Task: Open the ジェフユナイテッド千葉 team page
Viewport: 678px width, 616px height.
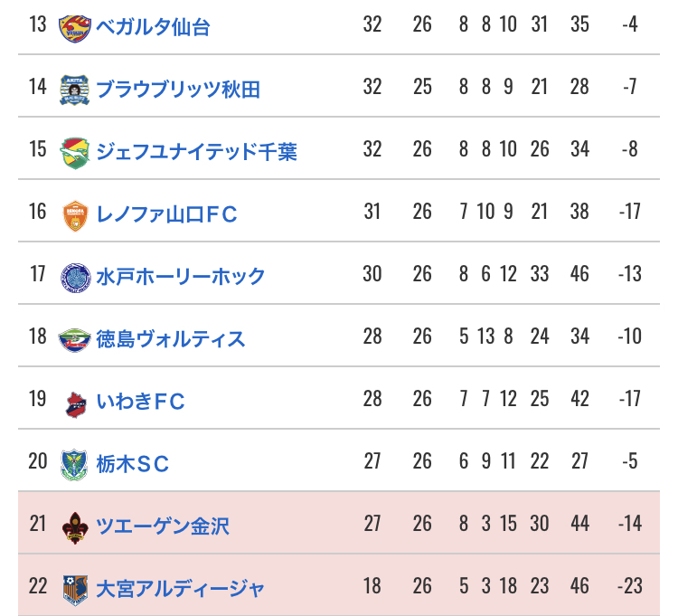Action: [x=196, y=152]
